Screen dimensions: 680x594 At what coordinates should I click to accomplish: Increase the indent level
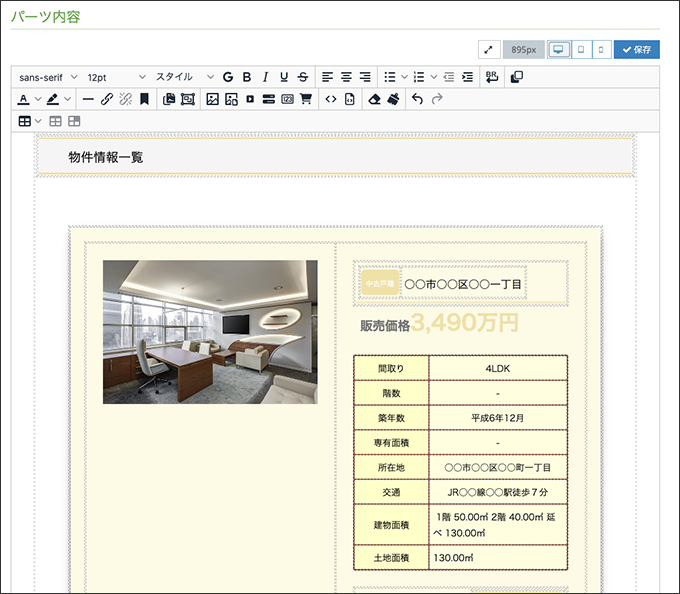[468, 77]
